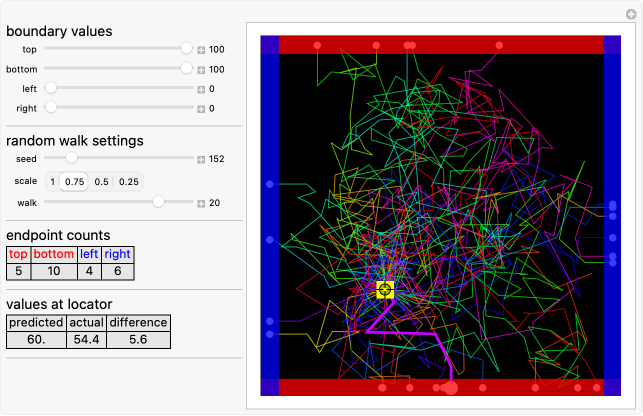Click the top boundary slider thumb
This screenshot has height=416, width=643.
pos(187,48)
